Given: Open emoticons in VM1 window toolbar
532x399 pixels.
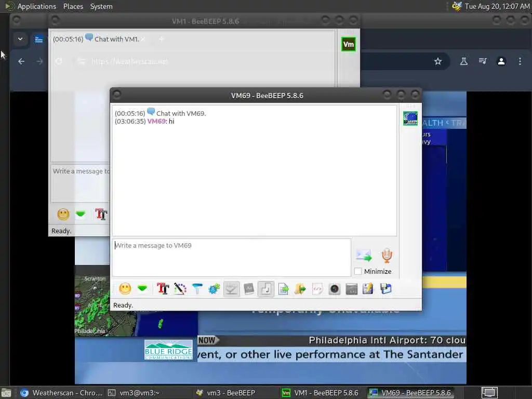Looking at the screenshot, I should pyautogui.click(x=63, y=214).
